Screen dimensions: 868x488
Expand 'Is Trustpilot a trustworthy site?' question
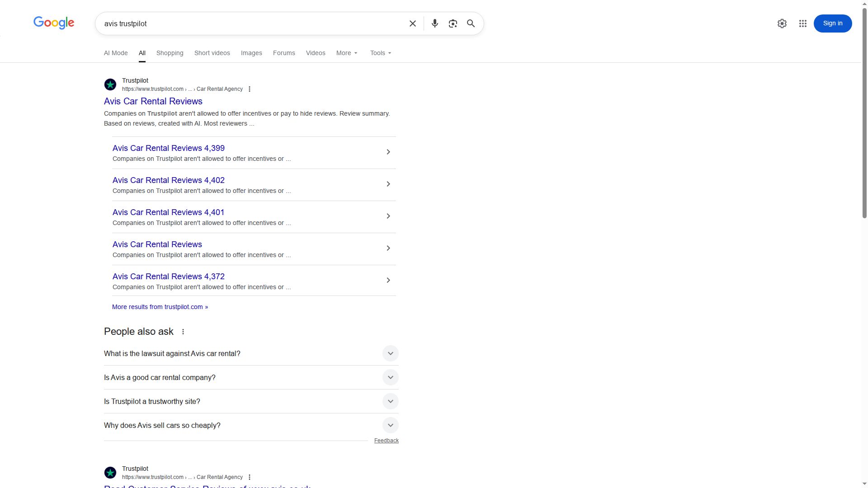pos(390,401)
